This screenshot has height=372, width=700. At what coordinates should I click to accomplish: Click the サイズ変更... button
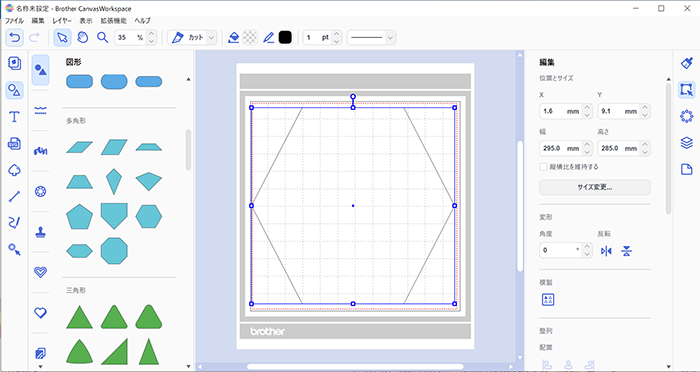(x=595, y=188)
